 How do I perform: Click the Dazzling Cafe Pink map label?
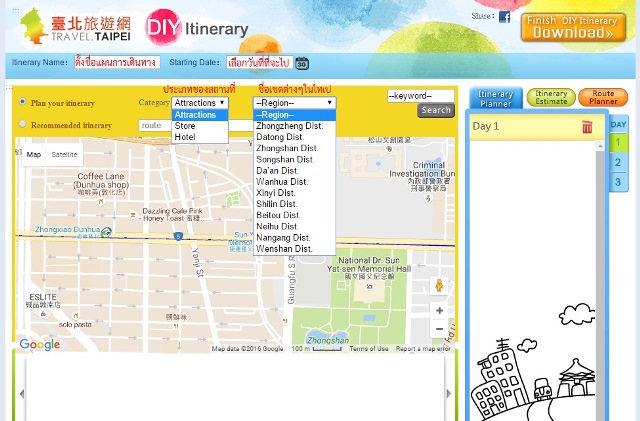pyautogui.click(x=171, y=214)
